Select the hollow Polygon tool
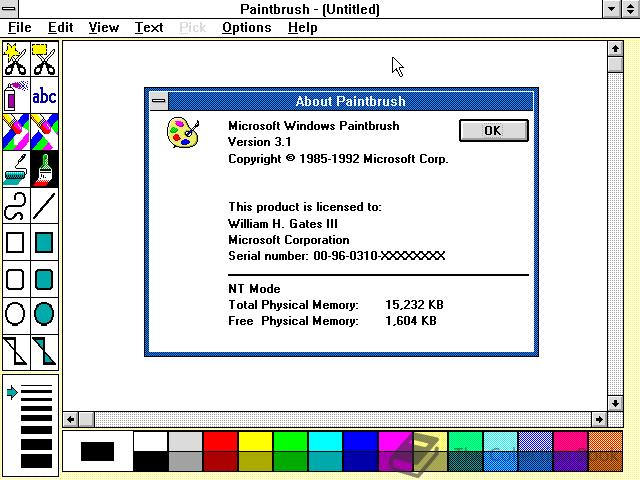 point(16,352)
